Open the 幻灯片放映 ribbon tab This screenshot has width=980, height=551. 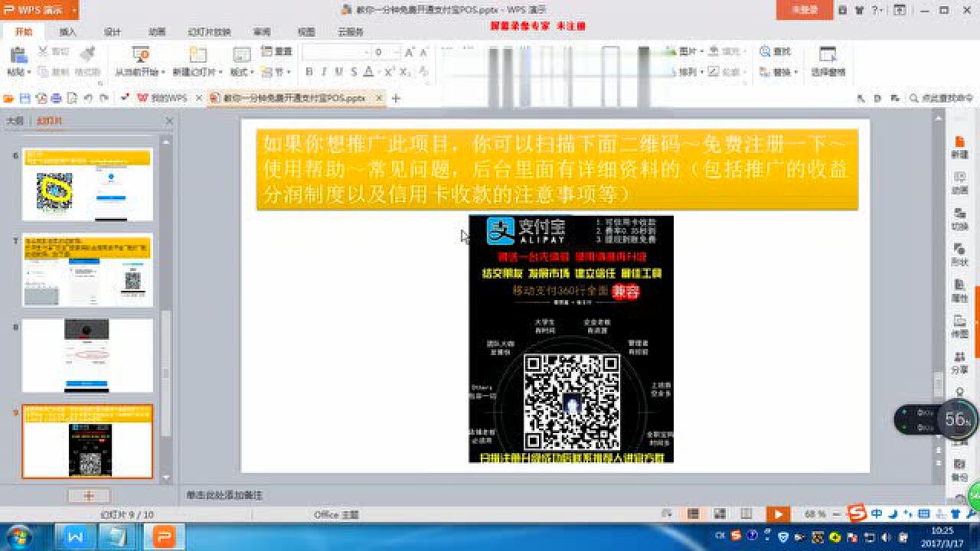click(x=209, y=32)
